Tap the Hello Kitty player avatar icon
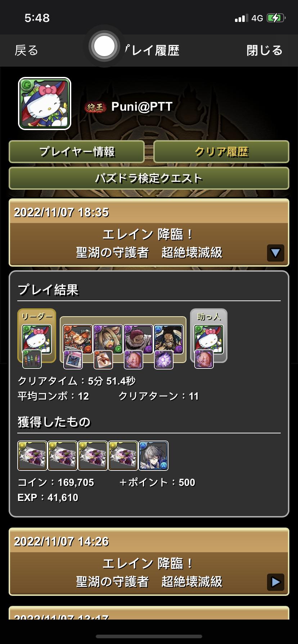 pos(45,103)
